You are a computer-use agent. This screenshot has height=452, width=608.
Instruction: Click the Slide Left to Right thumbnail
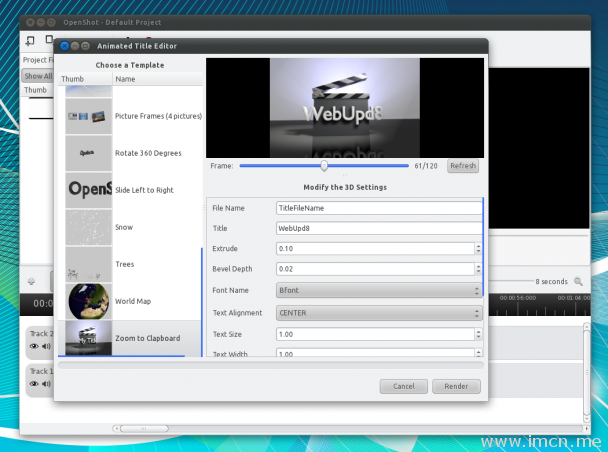pos(88,190)
